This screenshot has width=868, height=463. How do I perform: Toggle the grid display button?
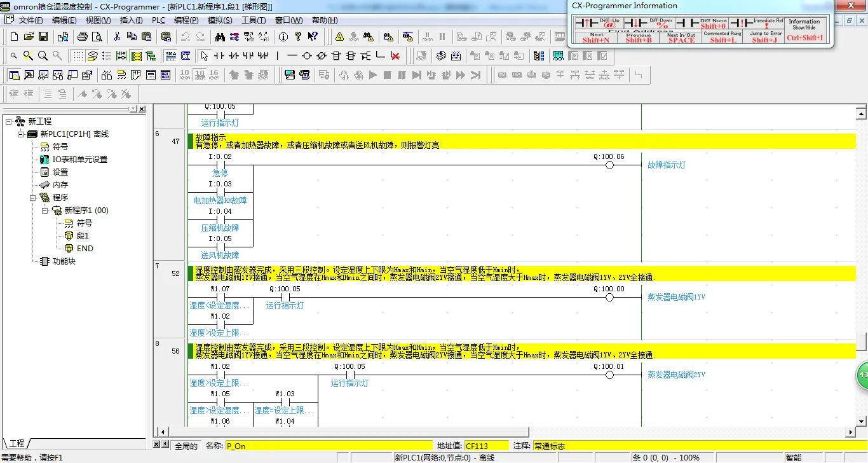click(x=78, y=56)
